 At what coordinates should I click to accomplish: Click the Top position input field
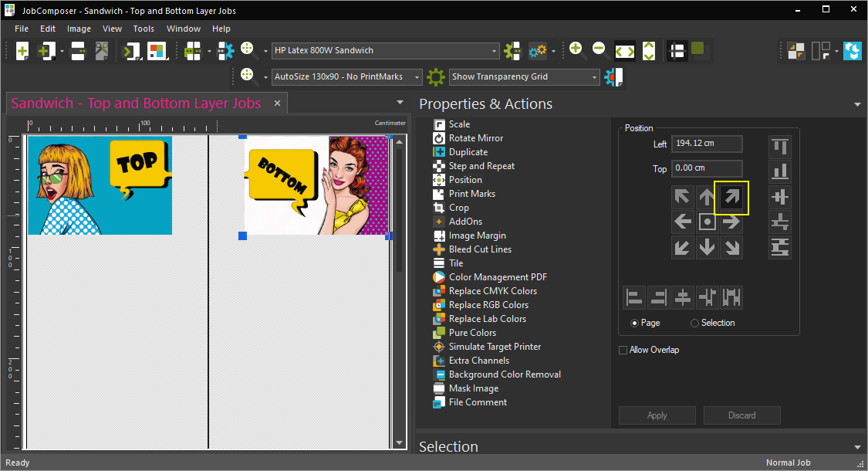(707, 168)
